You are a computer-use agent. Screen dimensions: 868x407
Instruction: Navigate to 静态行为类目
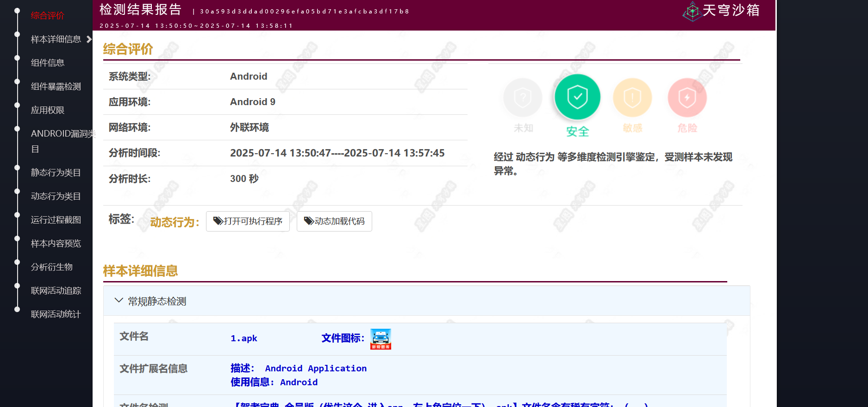(x=56, y=173)
